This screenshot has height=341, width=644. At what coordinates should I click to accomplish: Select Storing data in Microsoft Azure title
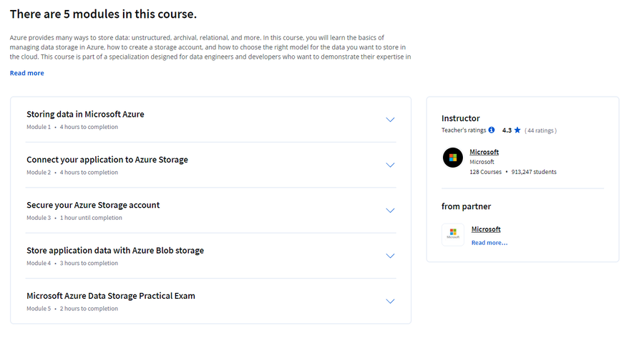pos(85,114)
